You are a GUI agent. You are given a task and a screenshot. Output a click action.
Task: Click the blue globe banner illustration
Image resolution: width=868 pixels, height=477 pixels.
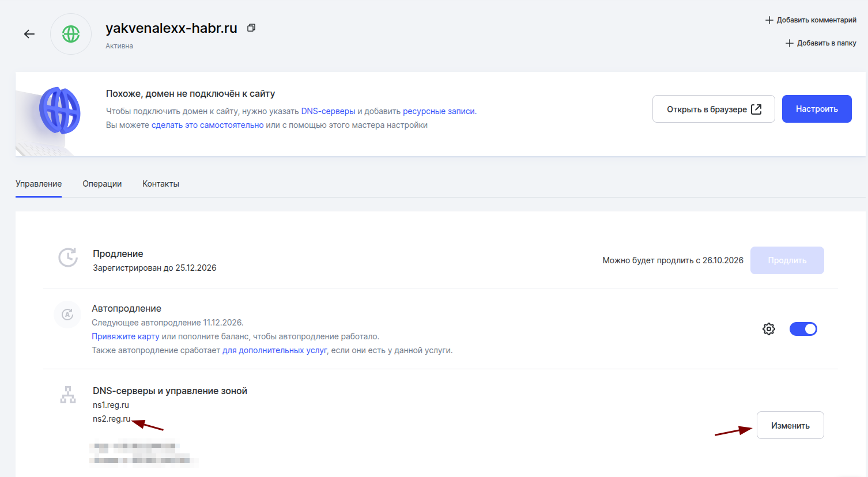(59, 111)
